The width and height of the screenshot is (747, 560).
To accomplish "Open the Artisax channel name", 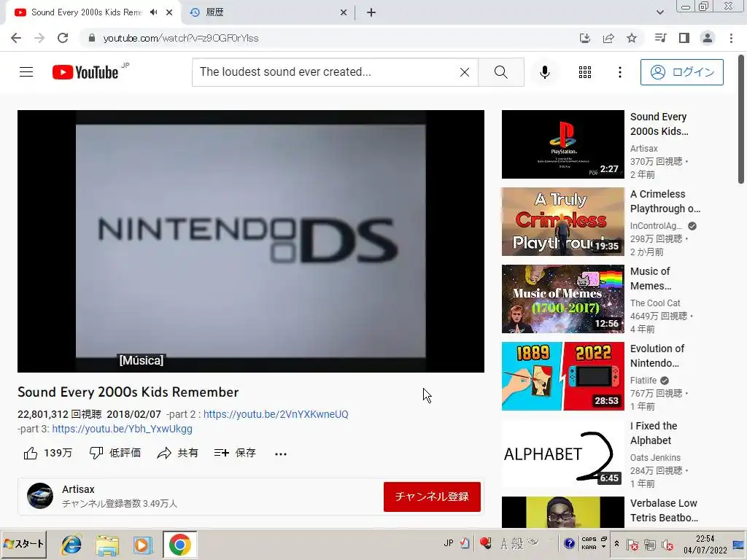I will 78,489.
